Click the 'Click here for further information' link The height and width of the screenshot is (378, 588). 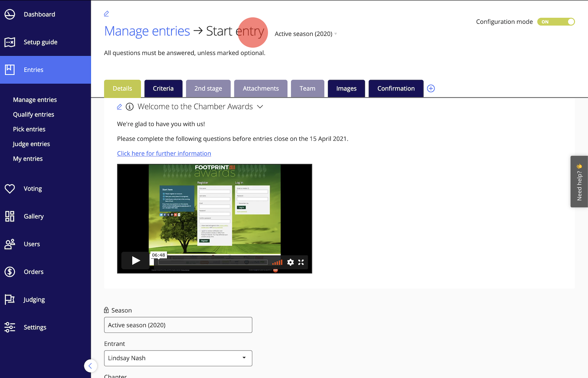click(164, 154)
